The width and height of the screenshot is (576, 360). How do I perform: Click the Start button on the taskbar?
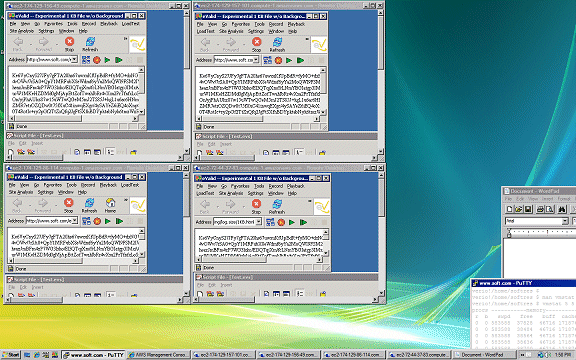click(11, 355)
